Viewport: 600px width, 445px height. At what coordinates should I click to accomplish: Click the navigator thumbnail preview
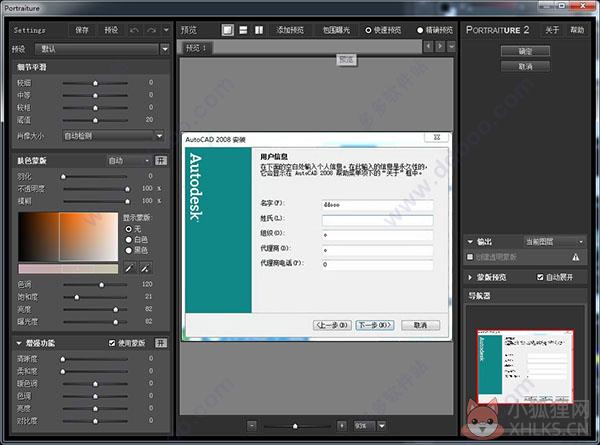tap(525, 366)
